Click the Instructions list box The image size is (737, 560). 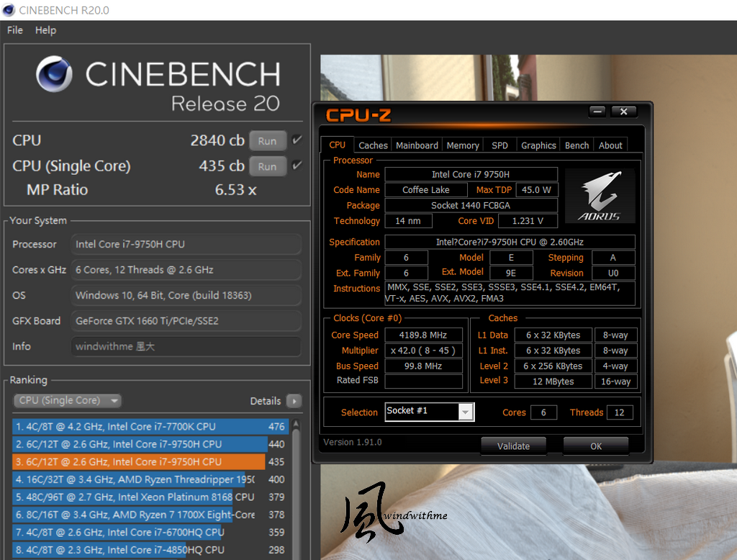(x=510, y=293)
